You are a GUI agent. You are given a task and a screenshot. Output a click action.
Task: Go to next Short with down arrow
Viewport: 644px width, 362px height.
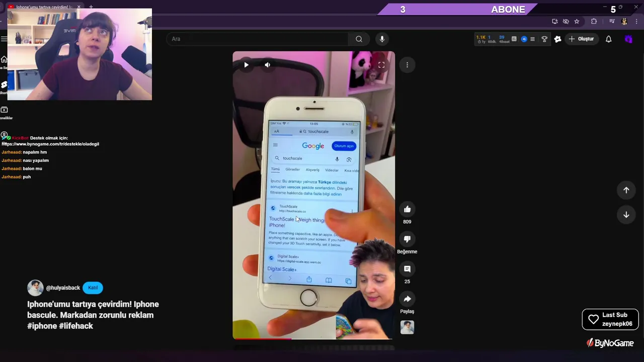pos(626,215)
